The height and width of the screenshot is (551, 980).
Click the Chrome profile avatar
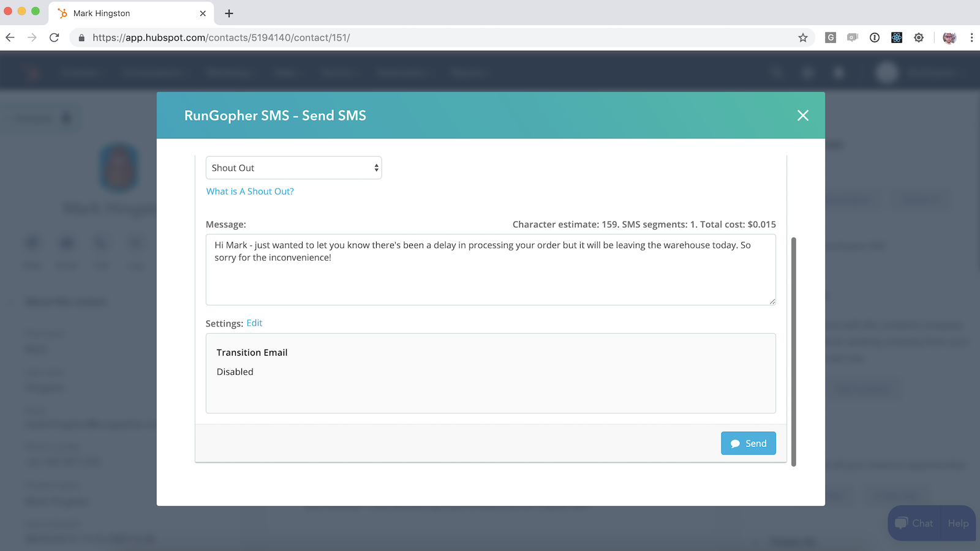949,37
